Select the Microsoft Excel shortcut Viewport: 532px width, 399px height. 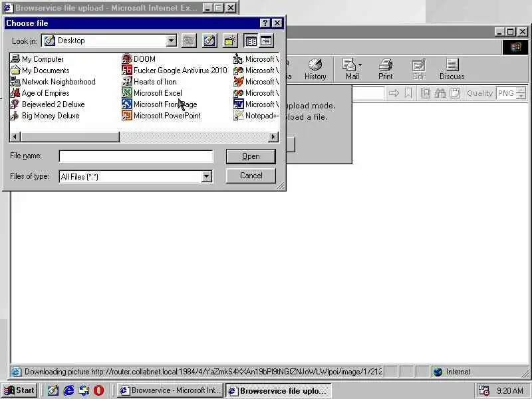click(152, 93)
